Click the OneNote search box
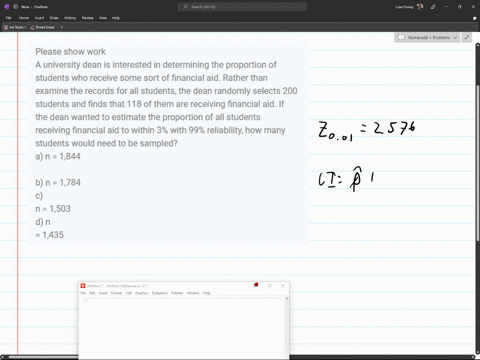This screenshot has width=480, height=360. click(242, 7)
